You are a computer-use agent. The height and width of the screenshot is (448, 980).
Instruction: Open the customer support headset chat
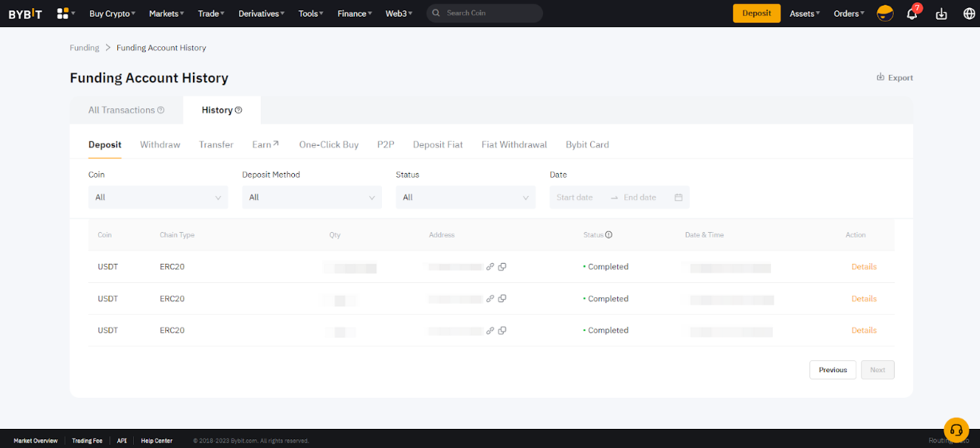(x=955, y=430)
